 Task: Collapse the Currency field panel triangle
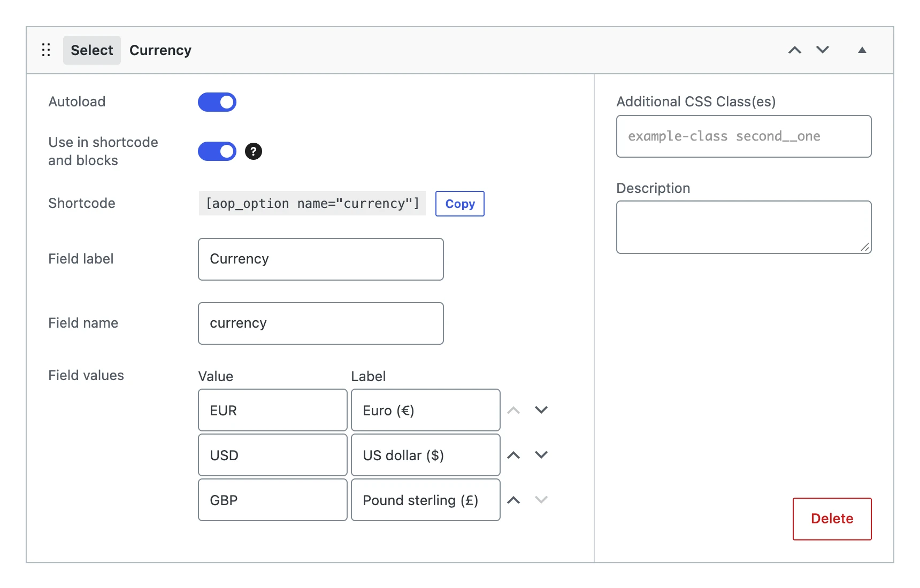pos(862,50)
